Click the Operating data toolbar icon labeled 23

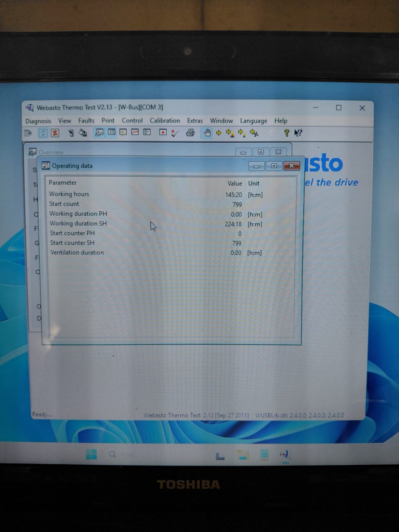click(111, 132)
